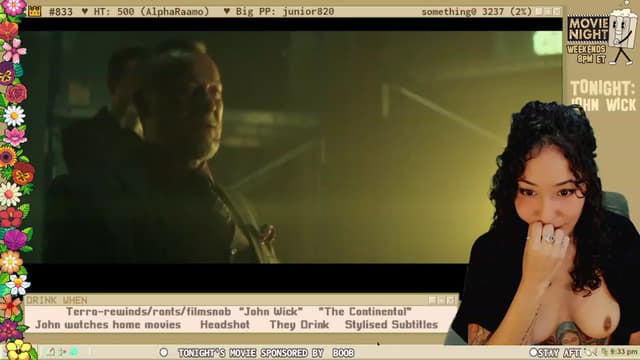Click the heart icon before HT: 500
Screen dimensions: 640x360
point(84,12)
